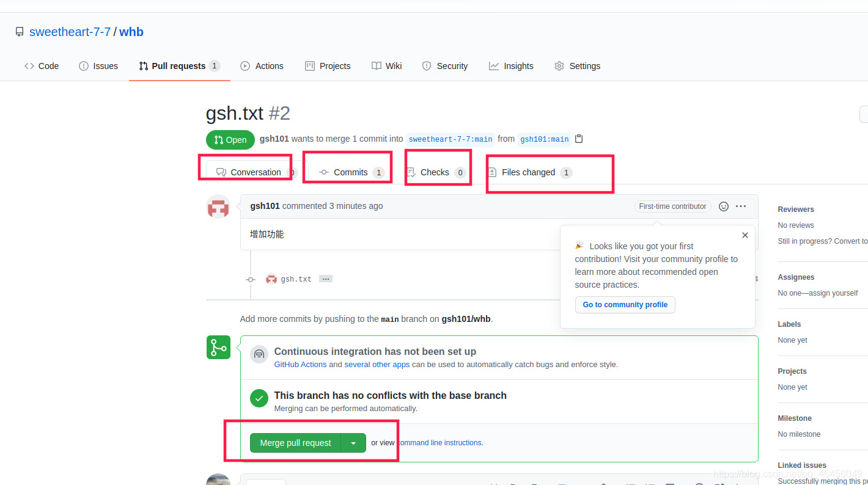Click the sweetheart-7-7:main base branch label
The height and width of the screenshot is (485, 868).
pyautogui.click(x=451, y=139)
